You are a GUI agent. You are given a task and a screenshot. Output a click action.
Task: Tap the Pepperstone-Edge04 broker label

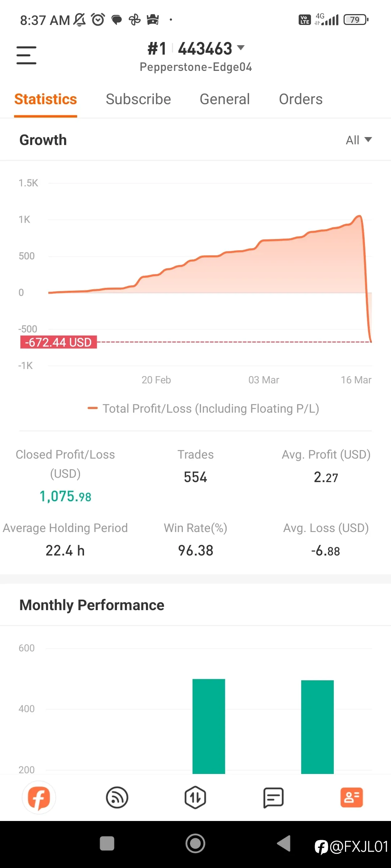point(196,67)
